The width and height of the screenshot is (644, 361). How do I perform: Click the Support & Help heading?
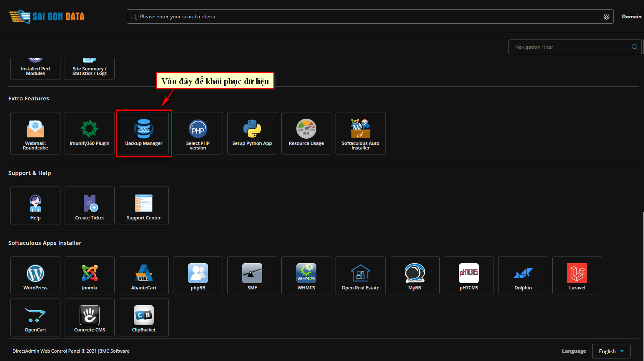[30, 173]
